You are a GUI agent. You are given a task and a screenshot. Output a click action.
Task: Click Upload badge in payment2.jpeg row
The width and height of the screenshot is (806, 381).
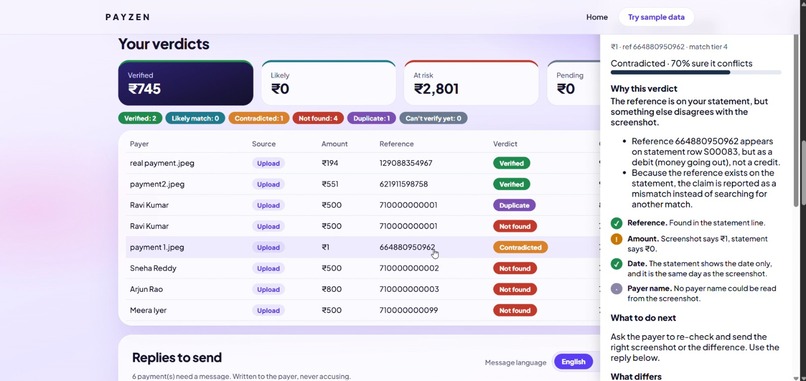pyautogui.click(x=268, y=184)
